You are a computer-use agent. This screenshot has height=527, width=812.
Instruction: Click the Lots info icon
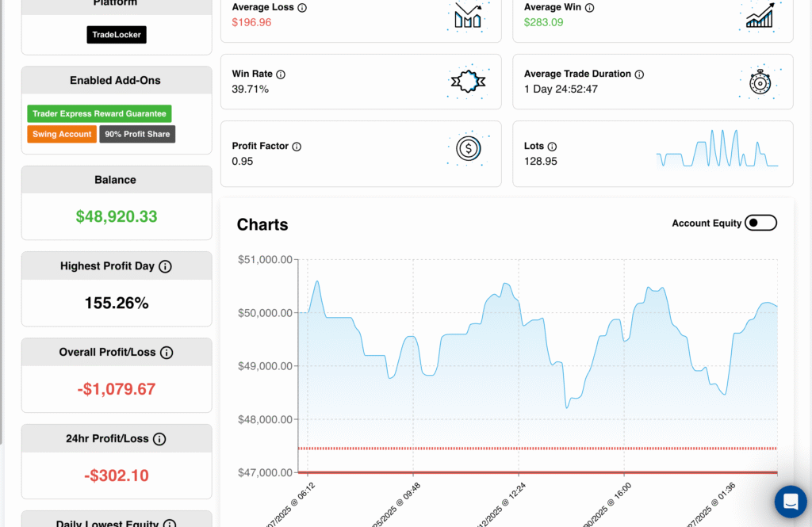[x=552, y=147]
